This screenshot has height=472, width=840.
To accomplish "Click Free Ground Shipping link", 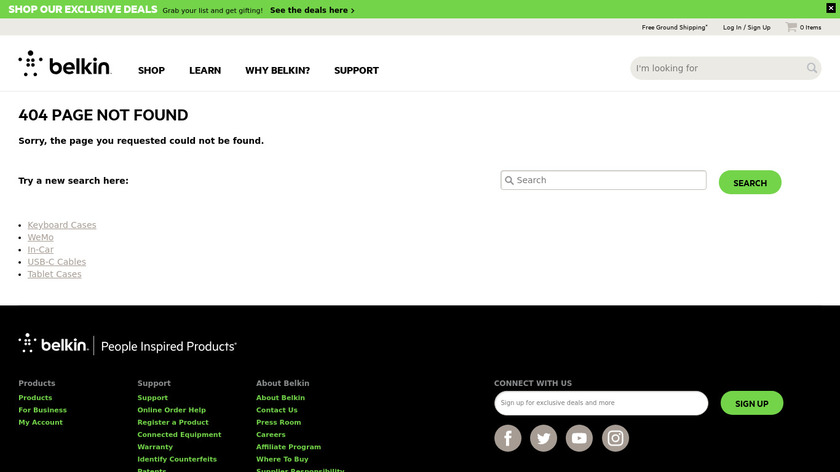I will click(674, 27).
